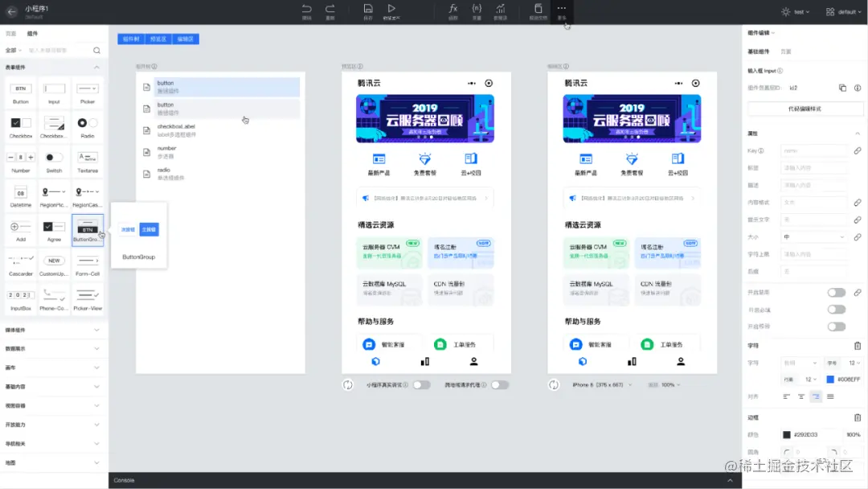Delete the font section via trash icon
The width and height of the screenshot is (868, 489).
pos(857,346)
